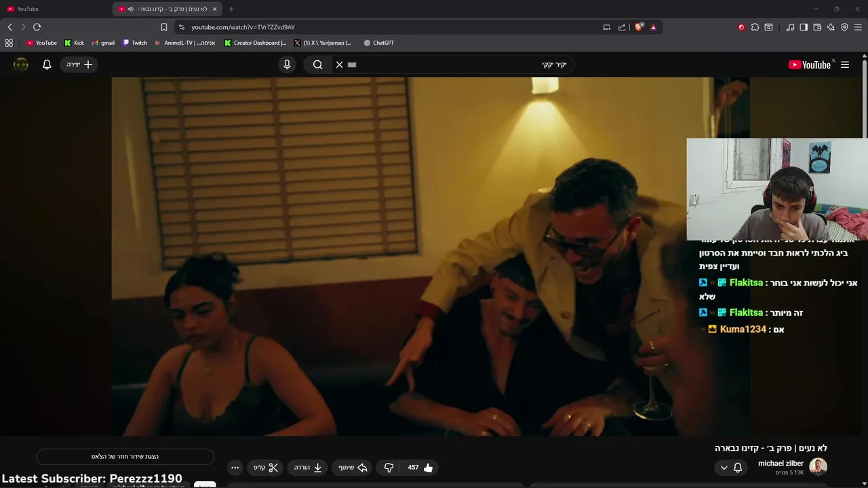The width and height of the screenshot is (868, 488).
Task: Open the tab groups grid icon on bookmarks bar
Action: coord(9,43)
